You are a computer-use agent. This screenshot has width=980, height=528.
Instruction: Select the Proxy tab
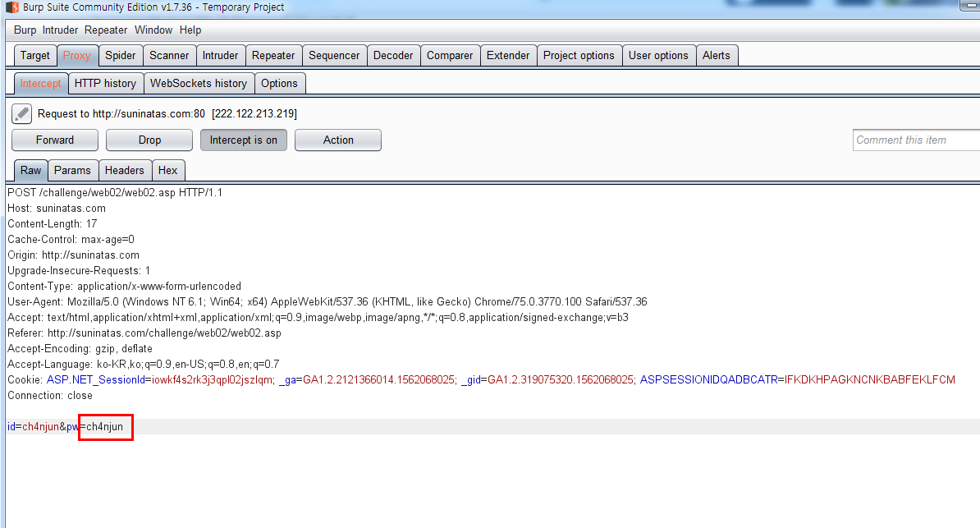coord(77,56)
